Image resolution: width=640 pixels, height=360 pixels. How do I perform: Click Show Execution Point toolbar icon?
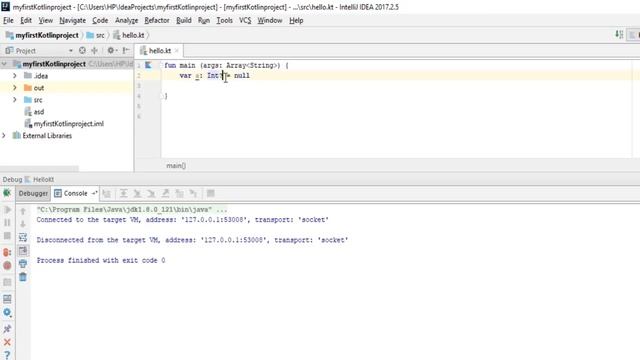click(107, 193)
